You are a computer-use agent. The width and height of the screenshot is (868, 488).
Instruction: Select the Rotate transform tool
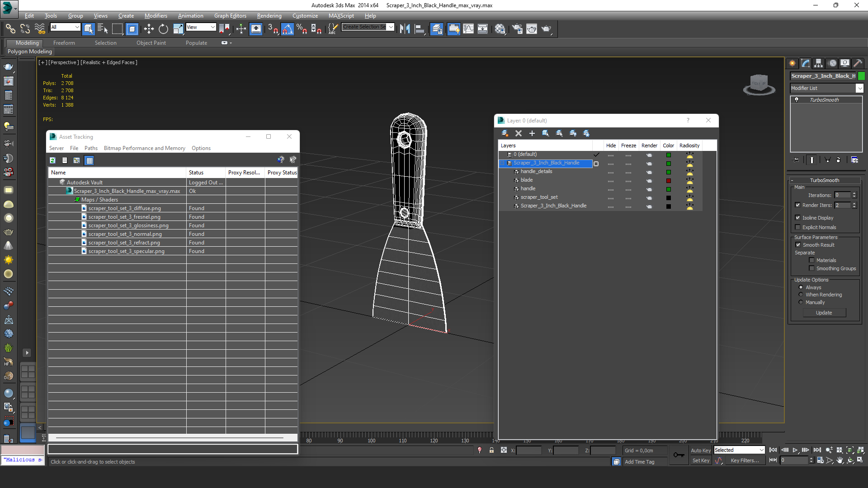(x=163, y=29)
